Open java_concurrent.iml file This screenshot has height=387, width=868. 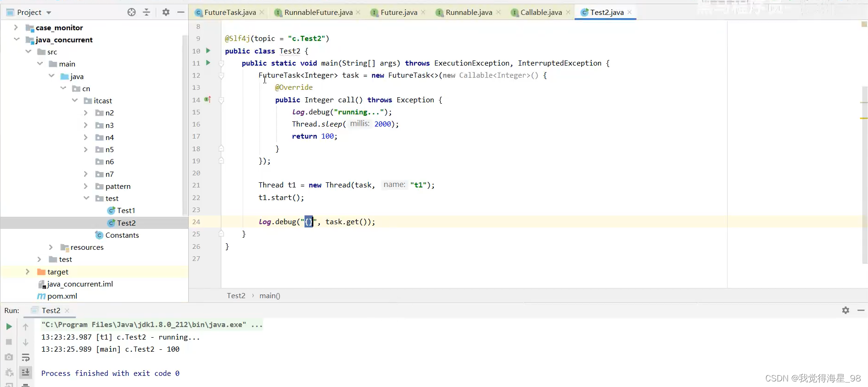tap(75, 284)
